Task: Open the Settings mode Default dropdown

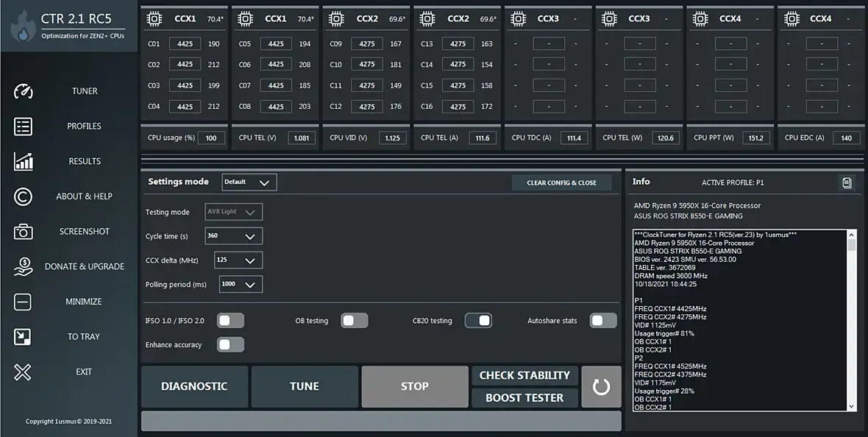Action: (x=249, y=182)
